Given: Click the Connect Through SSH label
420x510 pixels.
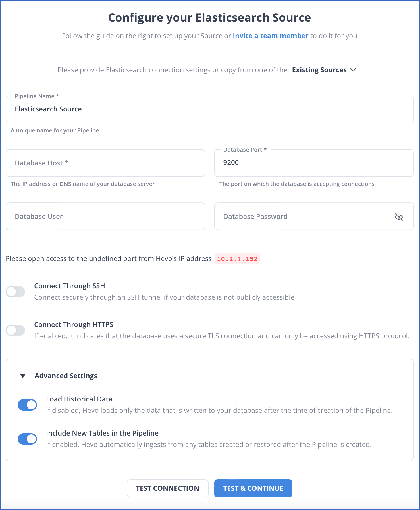Looking at the screenshot, I should click(70, 286).
